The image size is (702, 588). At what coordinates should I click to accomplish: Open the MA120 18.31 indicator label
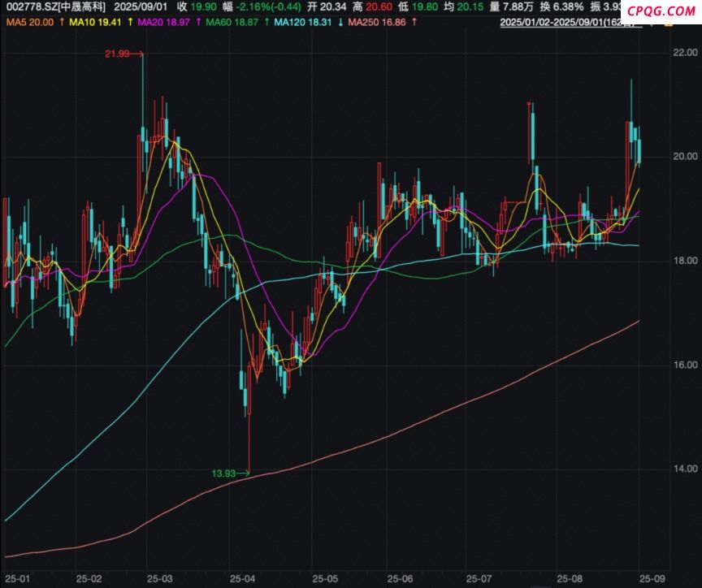302,22
